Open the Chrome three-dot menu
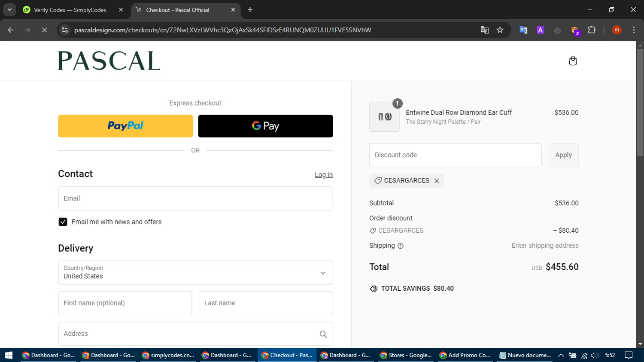 pos(634,30)
